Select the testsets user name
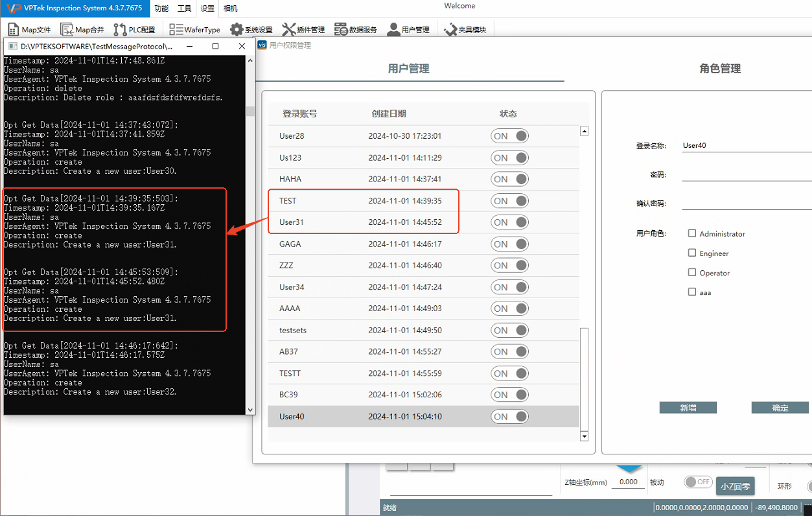The width and height of the screenshot is (812, 516). (293, 331)
